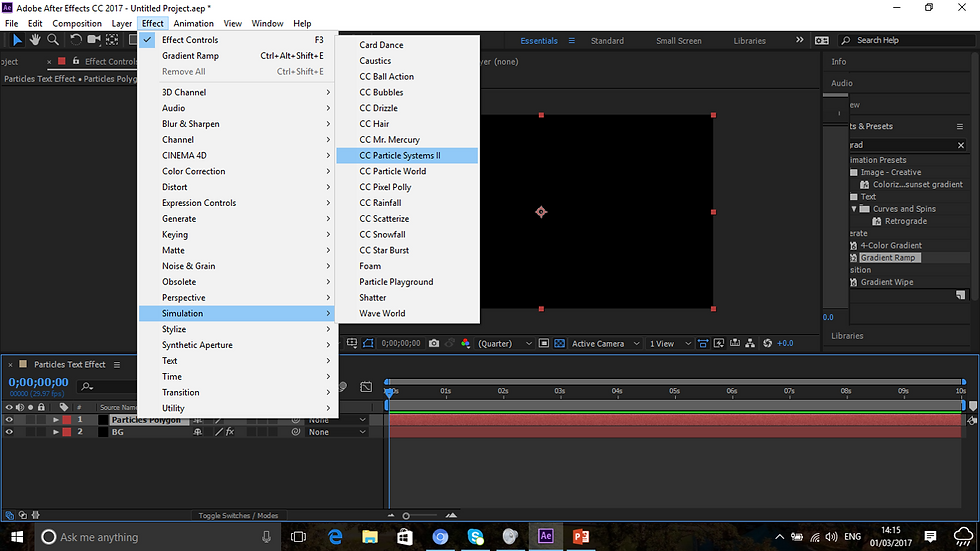Screen dimensions: 980x551
Task: Switch to the Libraries workspace
Action: click(x=749, y=41)
